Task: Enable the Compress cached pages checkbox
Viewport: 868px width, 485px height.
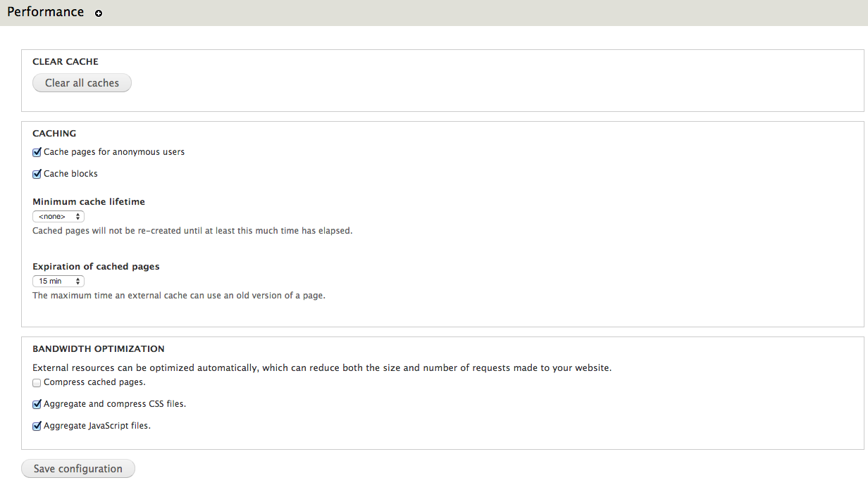Action: click(37, 383)
